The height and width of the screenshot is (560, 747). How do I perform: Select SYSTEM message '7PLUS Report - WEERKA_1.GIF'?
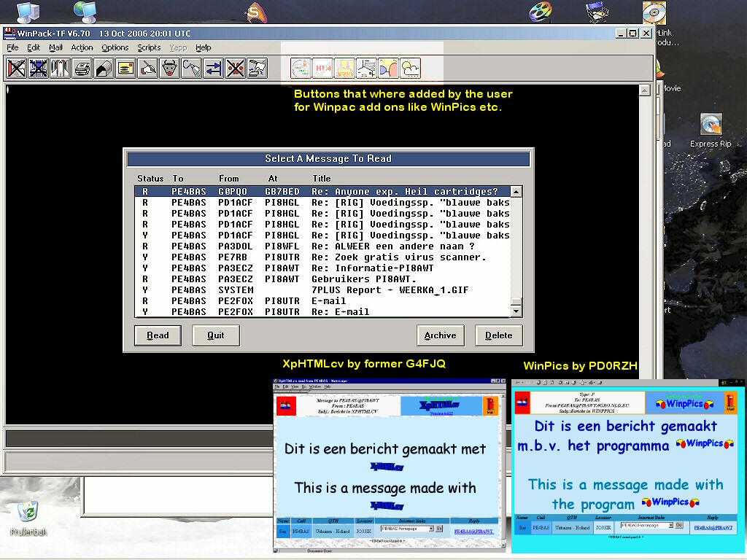(322, 290)
